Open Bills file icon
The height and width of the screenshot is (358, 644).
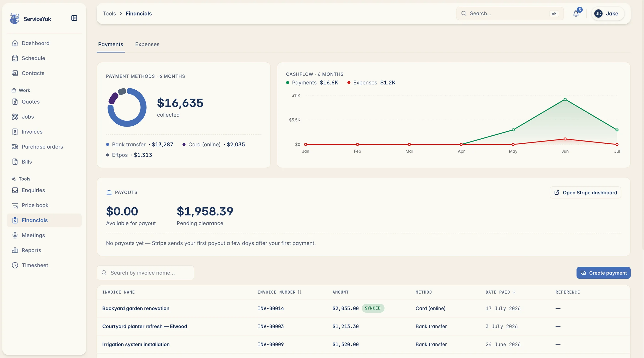point(15,162)
